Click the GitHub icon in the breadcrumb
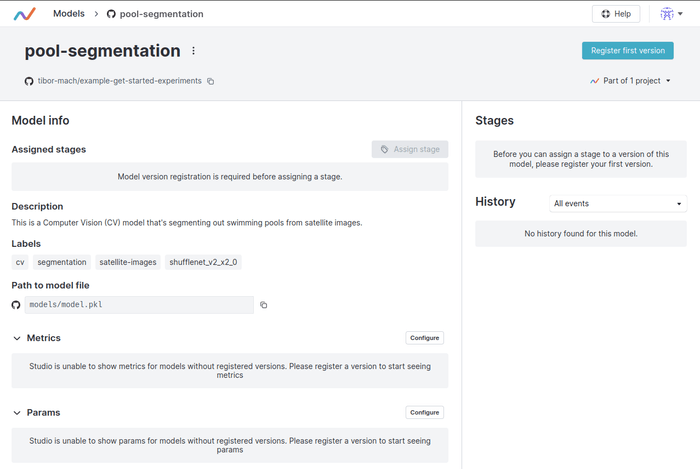The width and height of the screenshot is (700, 469). point(111,14)
